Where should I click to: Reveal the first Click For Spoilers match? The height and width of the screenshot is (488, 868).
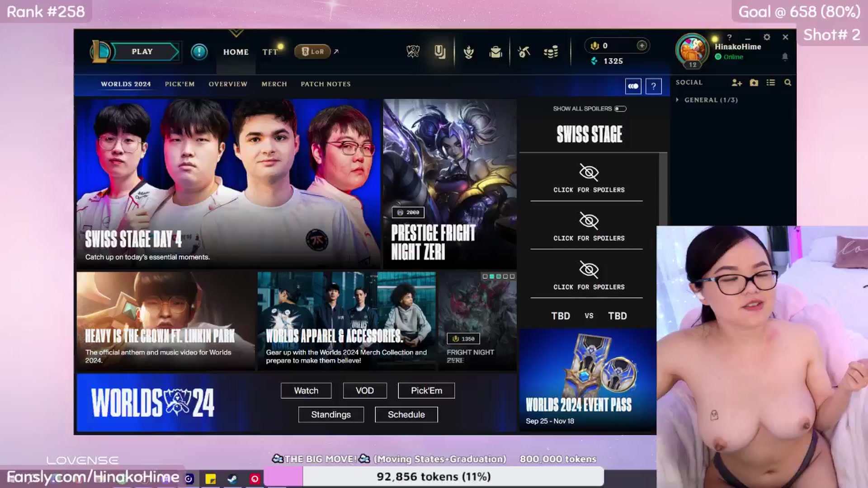coord(589,178)
